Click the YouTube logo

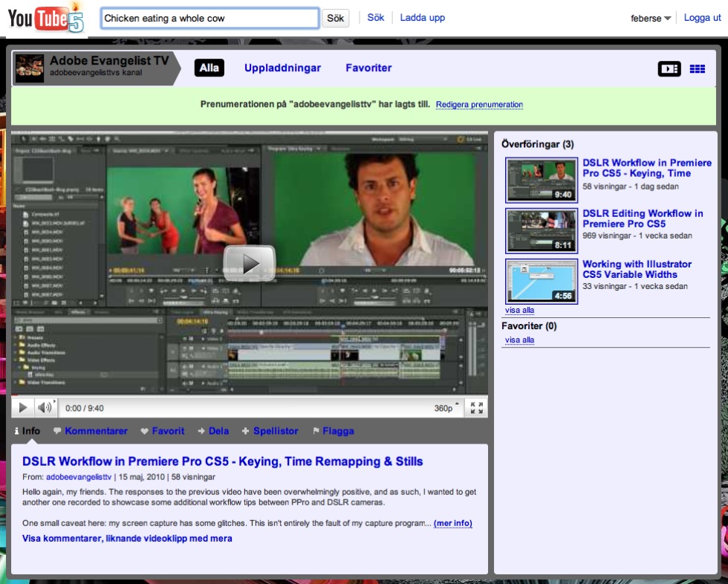point(45,19)
